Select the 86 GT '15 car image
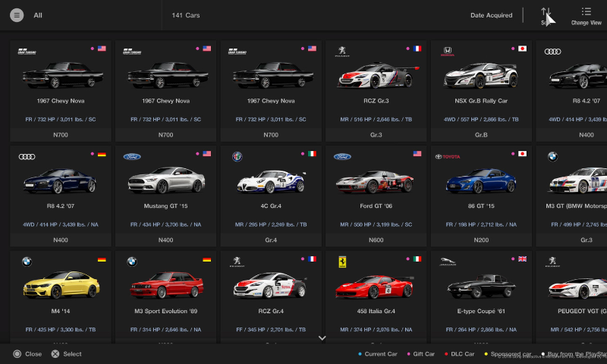 [481, 180]
